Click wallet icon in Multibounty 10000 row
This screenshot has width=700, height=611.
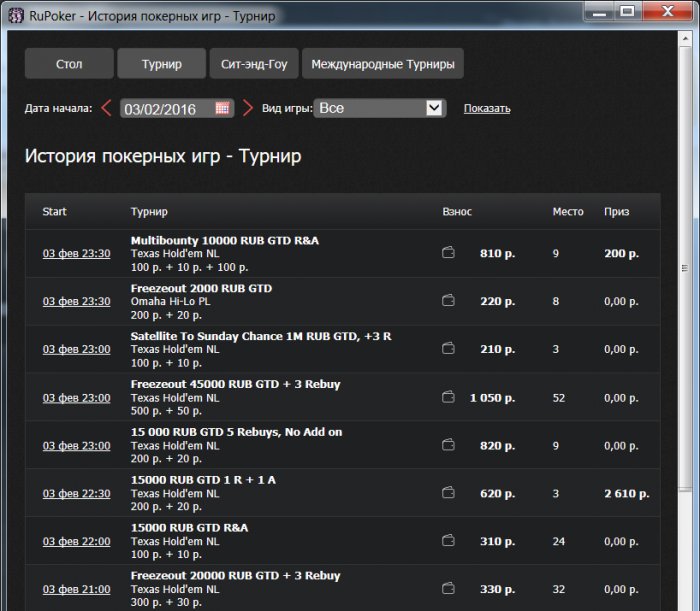[x=448, y=253]
